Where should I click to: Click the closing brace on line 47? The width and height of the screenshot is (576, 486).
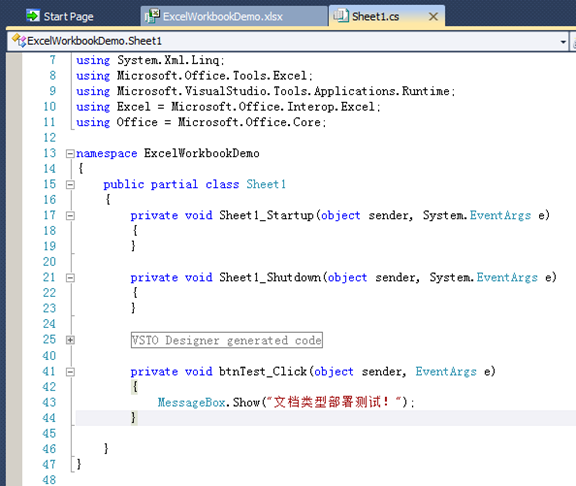(79, 464)
